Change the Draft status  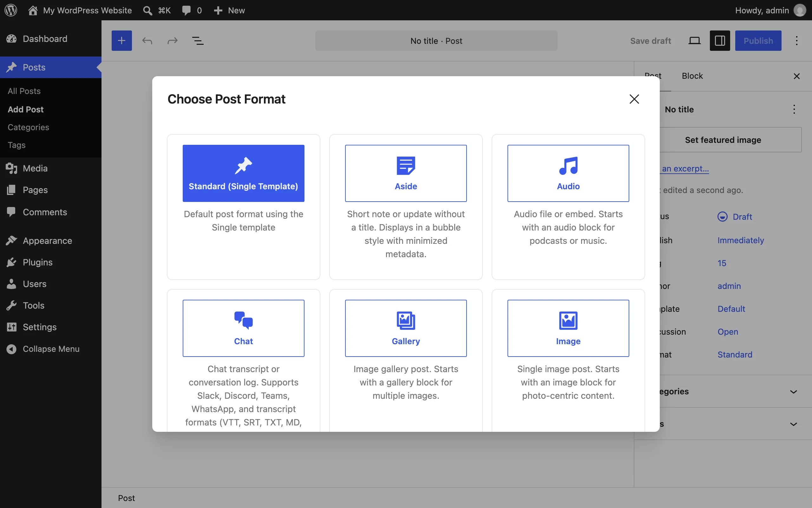(735, 217)
